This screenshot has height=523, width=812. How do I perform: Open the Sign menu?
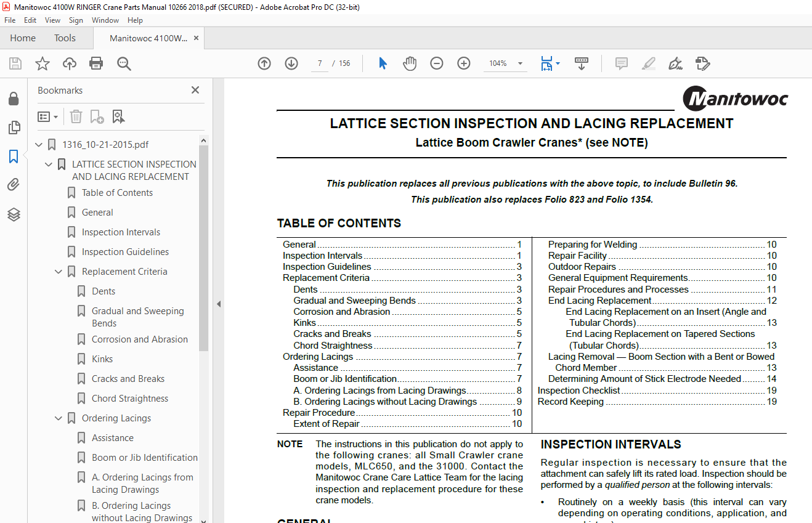(x=76, y=20)
